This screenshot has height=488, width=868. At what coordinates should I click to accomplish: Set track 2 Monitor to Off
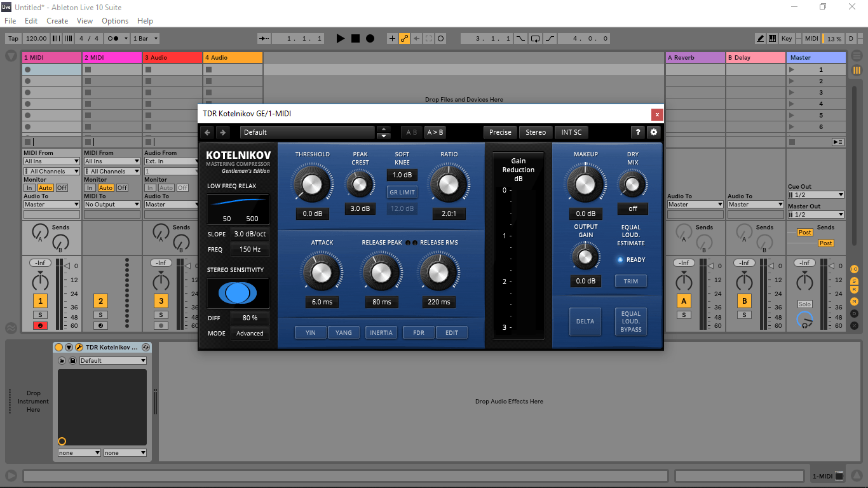tap(122, 188)
